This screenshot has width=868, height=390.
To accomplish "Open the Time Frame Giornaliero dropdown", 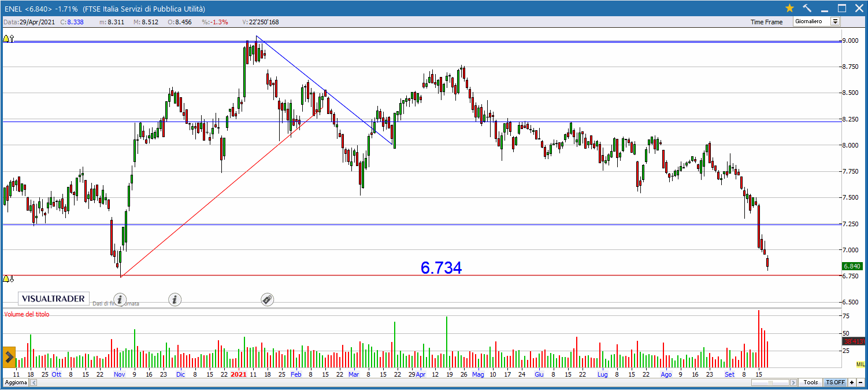I will (x=817, y=21).
